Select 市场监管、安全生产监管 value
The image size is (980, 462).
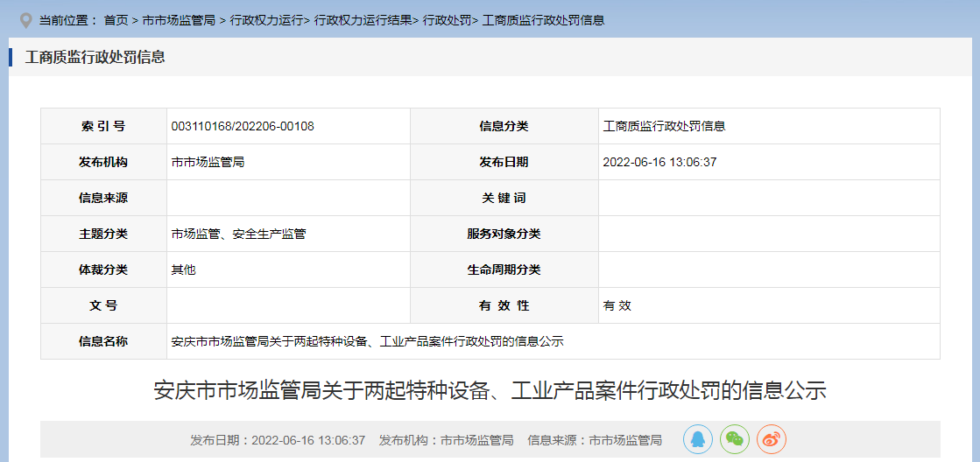coord(239,234)
